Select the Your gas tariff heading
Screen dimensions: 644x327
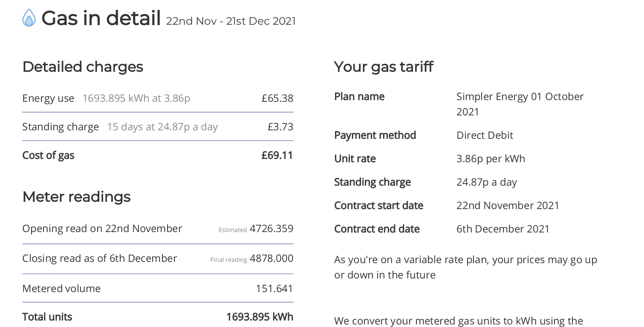tap(384, 67)
